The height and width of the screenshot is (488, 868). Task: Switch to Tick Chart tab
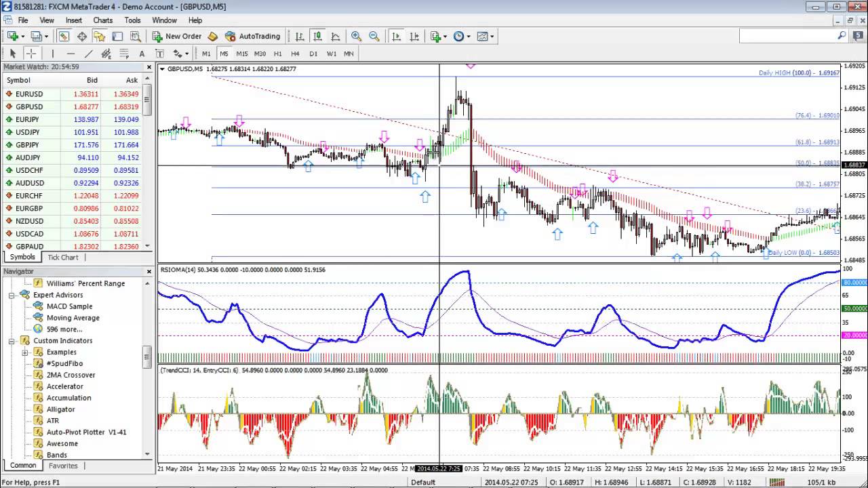(62, 258)
